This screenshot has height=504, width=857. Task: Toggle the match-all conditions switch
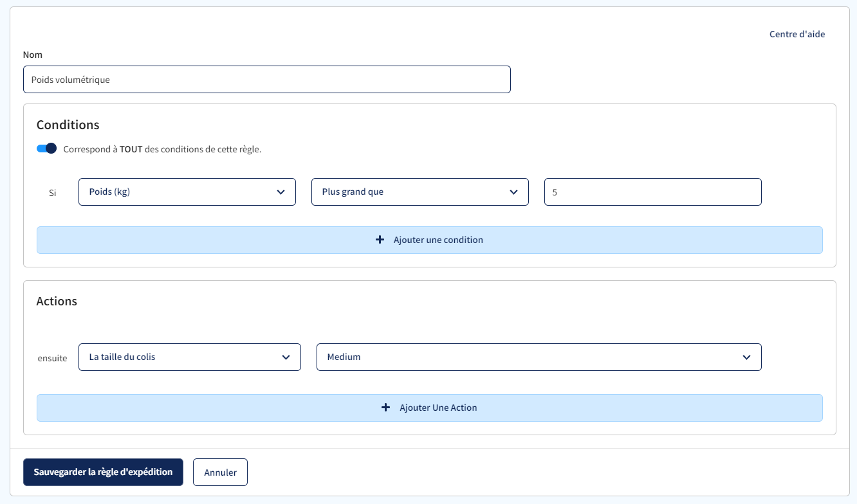47,148
